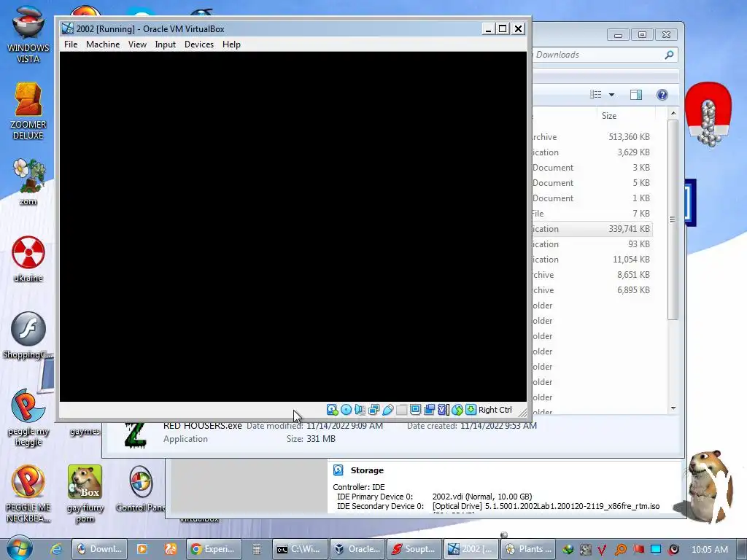Screen dimensions: 747x560
Task: Select the PEGGLE ME NECKBEA... desktop icon
Action: click(28, 494)
